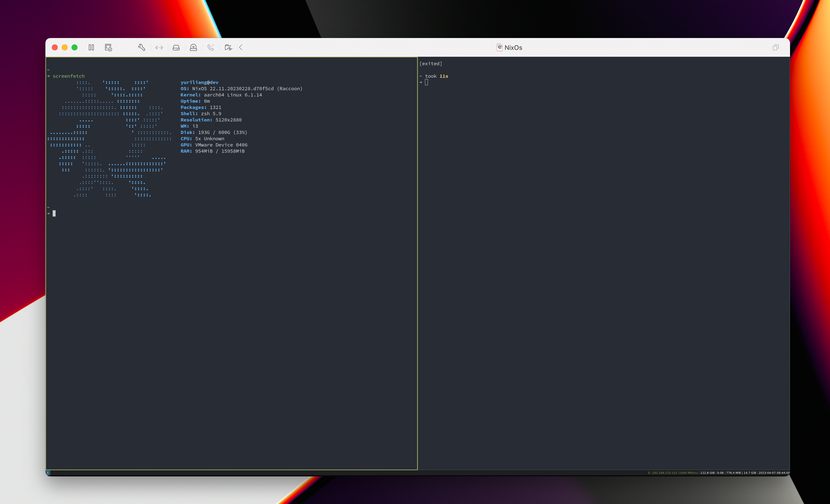The image size is (830, 504).
Task: Pause the NixOs virtual machine
Action: click(91, 47)
